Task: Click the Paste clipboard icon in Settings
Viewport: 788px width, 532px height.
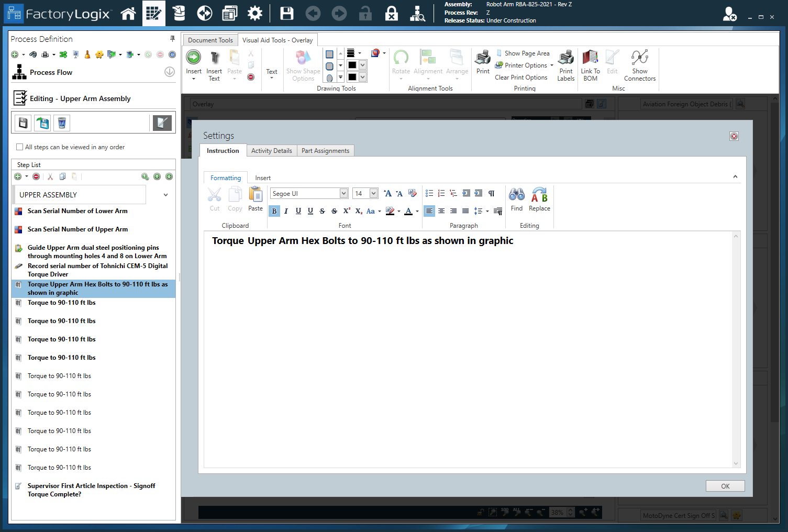Action: point(256,195)
